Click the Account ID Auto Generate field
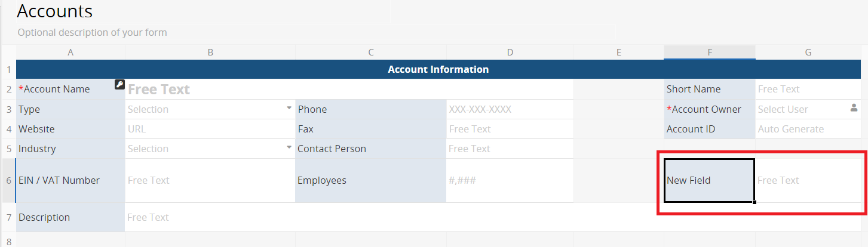The width and height of the screenshot is (868, 247). click(x=808, y=129)
